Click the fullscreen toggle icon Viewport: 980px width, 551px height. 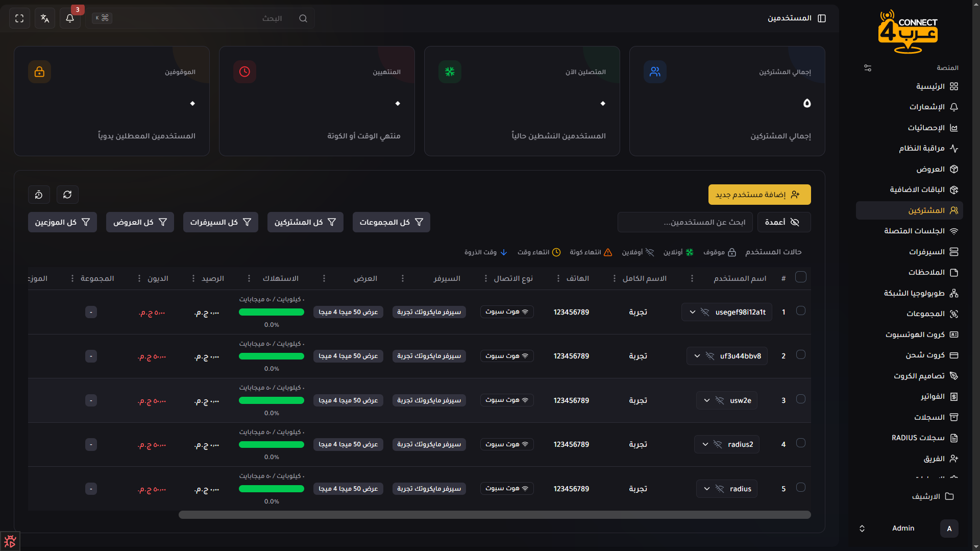point(19,18)
